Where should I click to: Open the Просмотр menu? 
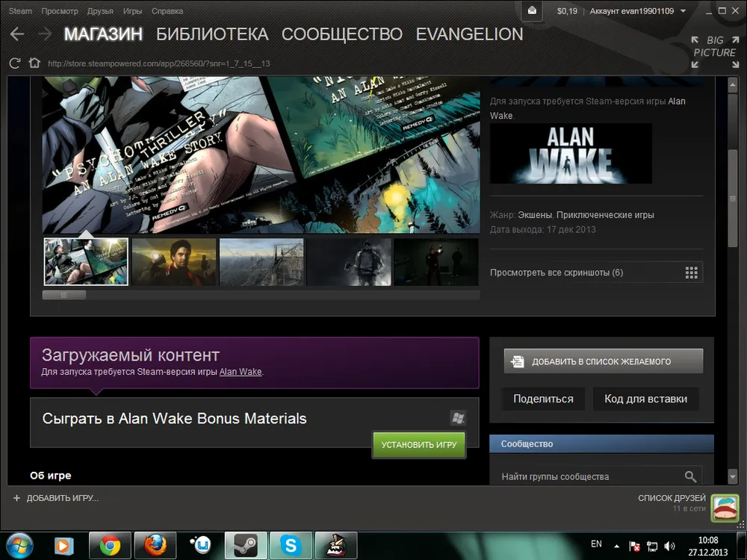60,11
